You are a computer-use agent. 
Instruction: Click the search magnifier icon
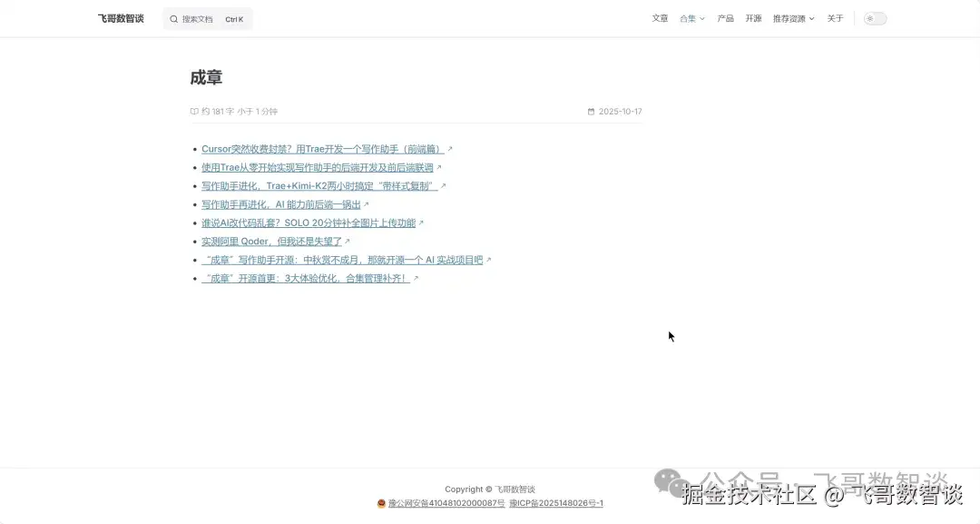[x=173, y=19]
